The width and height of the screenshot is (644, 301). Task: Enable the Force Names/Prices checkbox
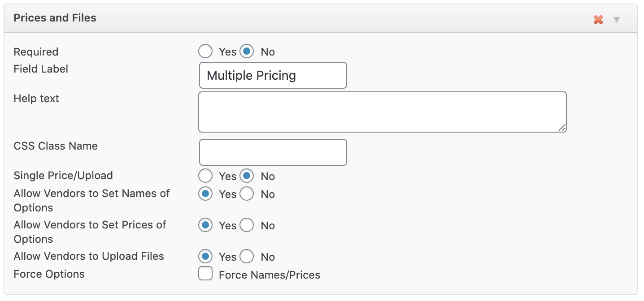click(x=205, y=274)
